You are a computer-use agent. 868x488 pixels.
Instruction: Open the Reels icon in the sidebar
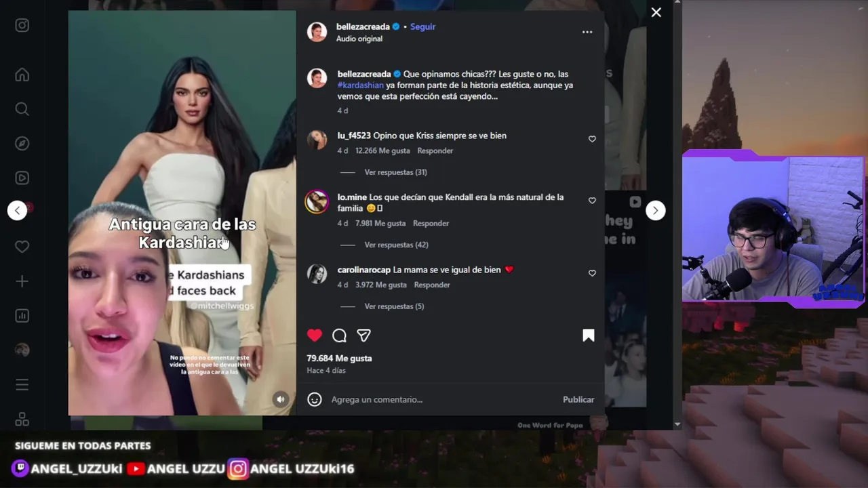(x=22, y=178)
